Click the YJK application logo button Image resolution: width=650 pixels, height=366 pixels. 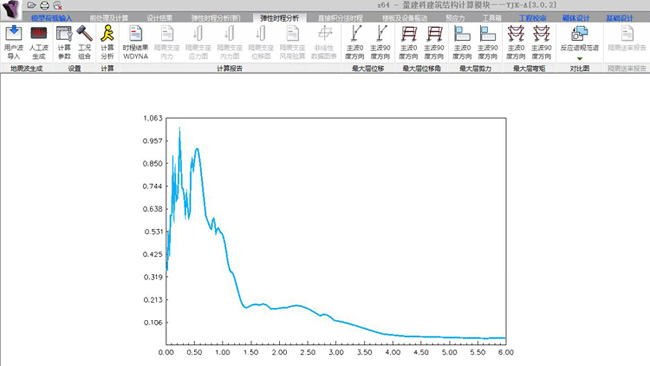point(11,9)
